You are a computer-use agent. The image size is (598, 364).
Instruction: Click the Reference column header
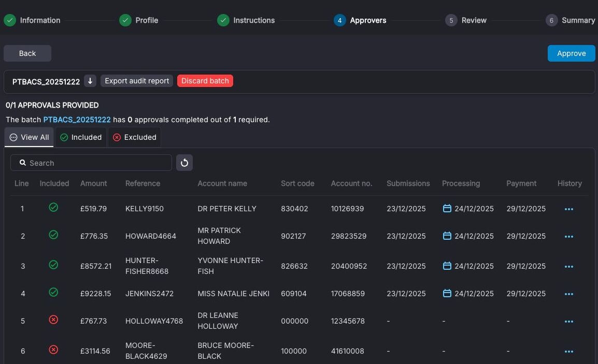[143, 183]
